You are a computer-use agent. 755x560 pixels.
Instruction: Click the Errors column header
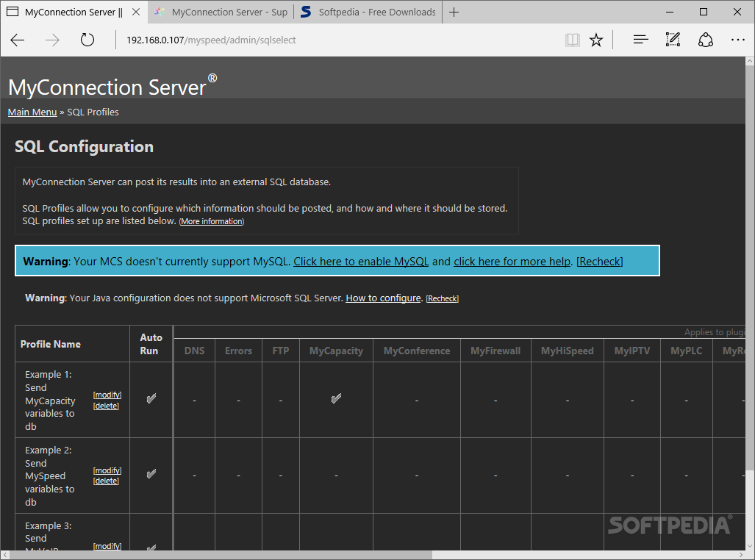point(238,351)
